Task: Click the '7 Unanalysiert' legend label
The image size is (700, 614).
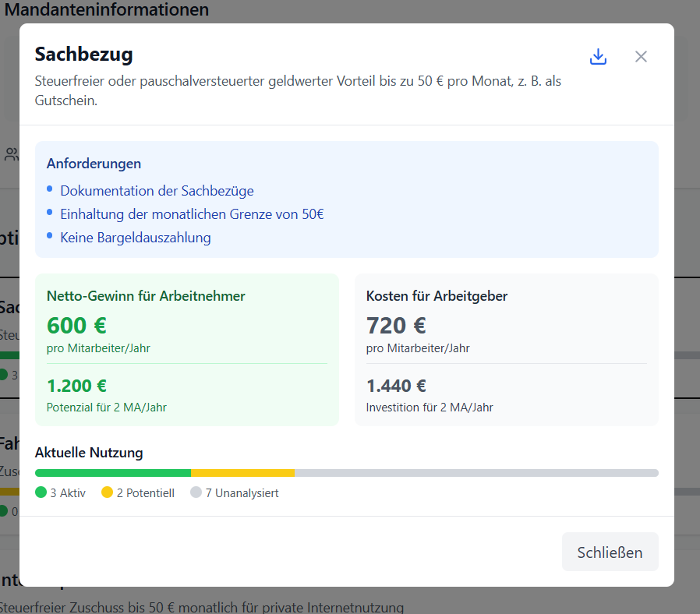Action: click(242, 493)
